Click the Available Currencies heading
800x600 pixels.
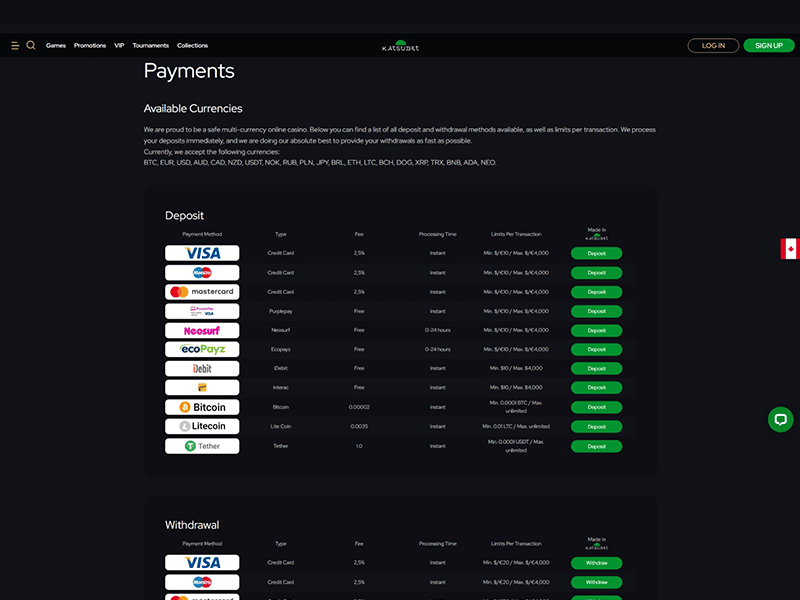click(193, 108)
